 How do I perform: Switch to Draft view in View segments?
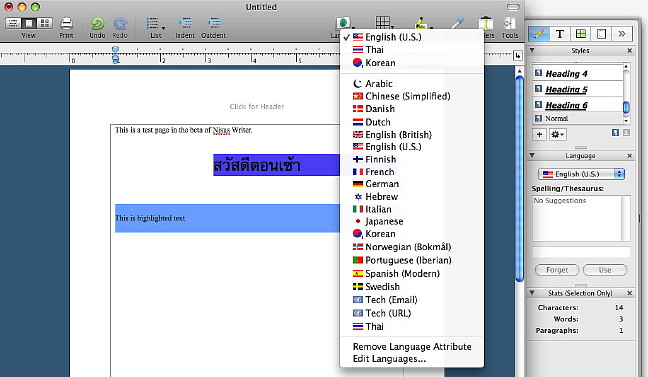point(13,23)
